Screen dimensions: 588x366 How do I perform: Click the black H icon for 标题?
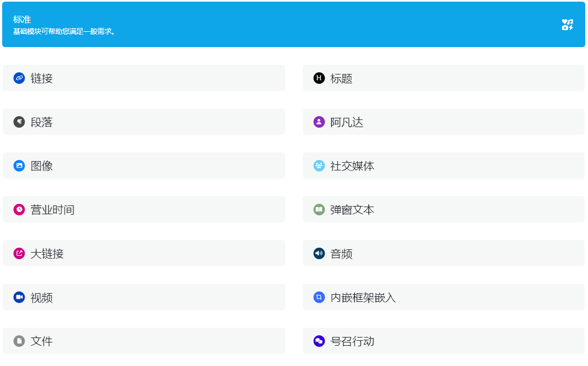point(319,78)
